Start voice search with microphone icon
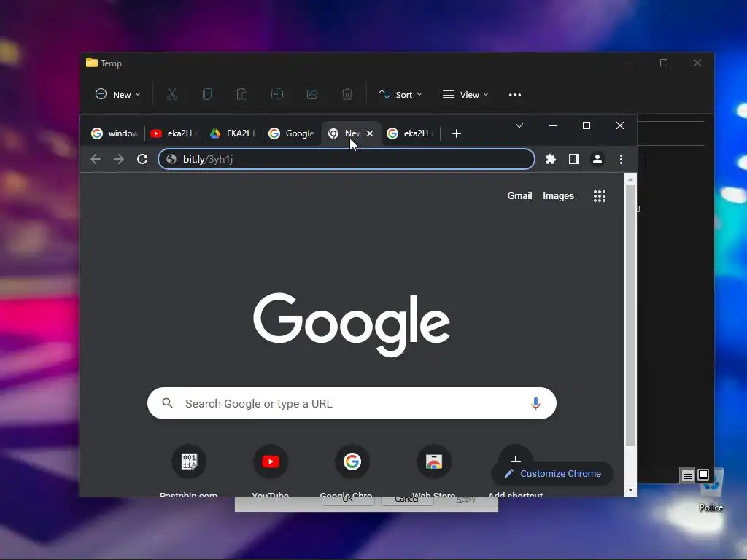 (x=535, y=403)
